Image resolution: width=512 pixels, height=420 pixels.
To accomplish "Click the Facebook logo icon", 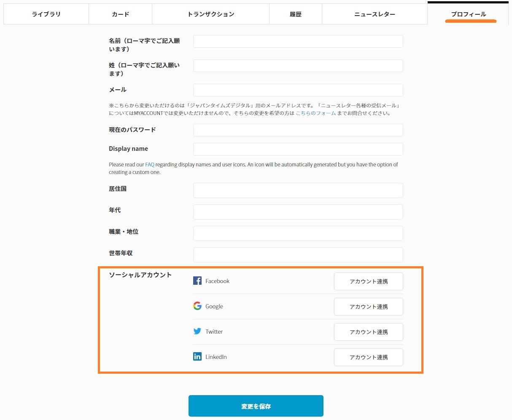I will pyautogui.click(x=197, y=281).
